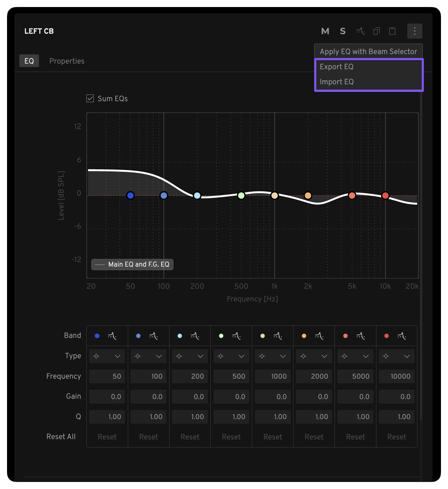Toggle the S solo button

[x=343, y=31]
